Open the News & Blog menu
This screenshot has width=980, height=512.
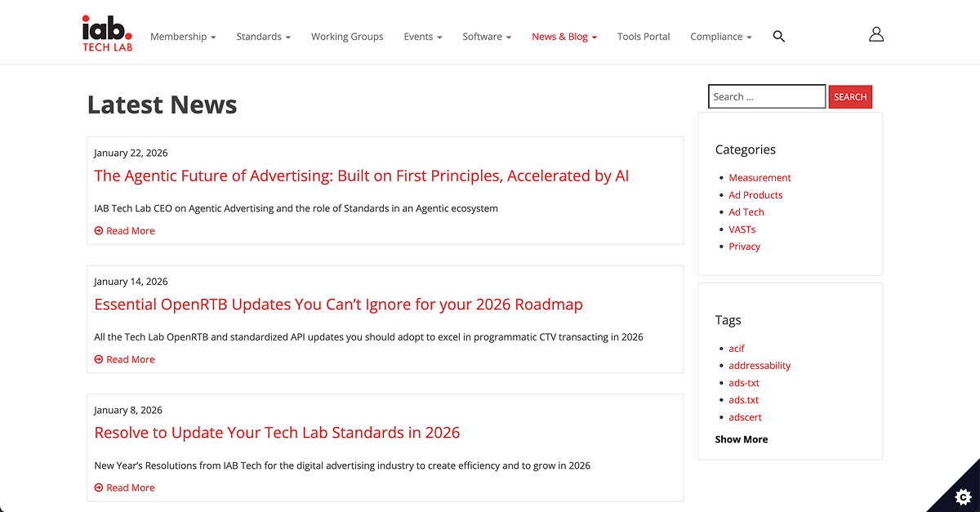564,37
